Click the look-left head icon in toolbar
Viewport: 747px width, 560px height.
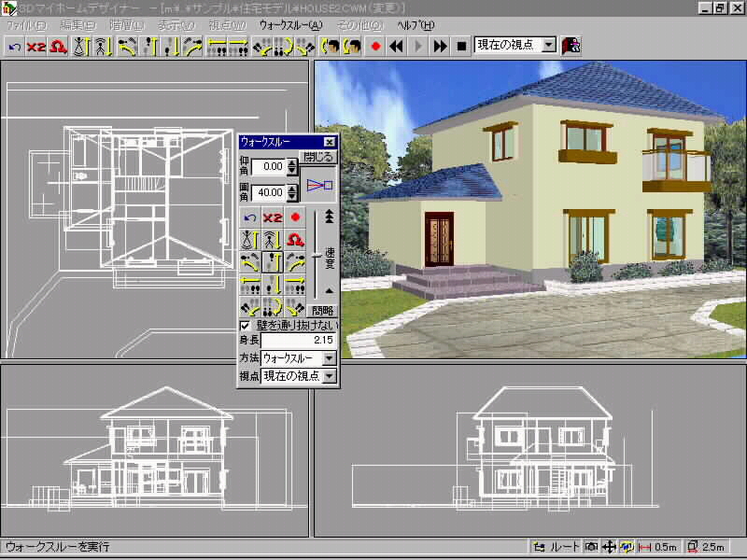tap(331, 47)
